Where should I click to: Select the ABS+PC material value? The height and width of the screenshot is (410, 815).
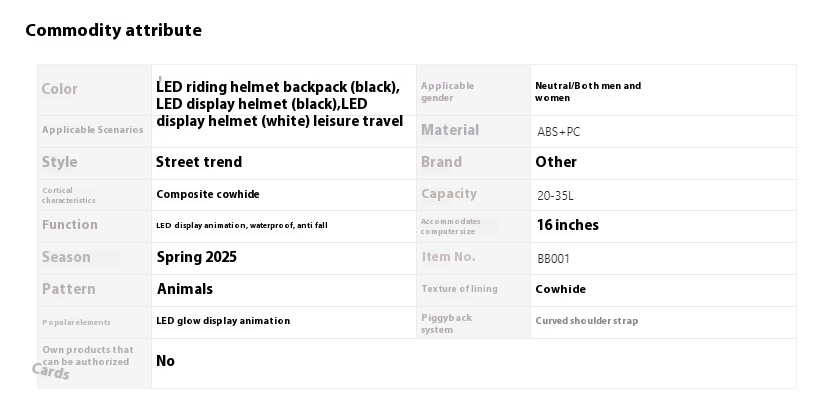(559, 131)
